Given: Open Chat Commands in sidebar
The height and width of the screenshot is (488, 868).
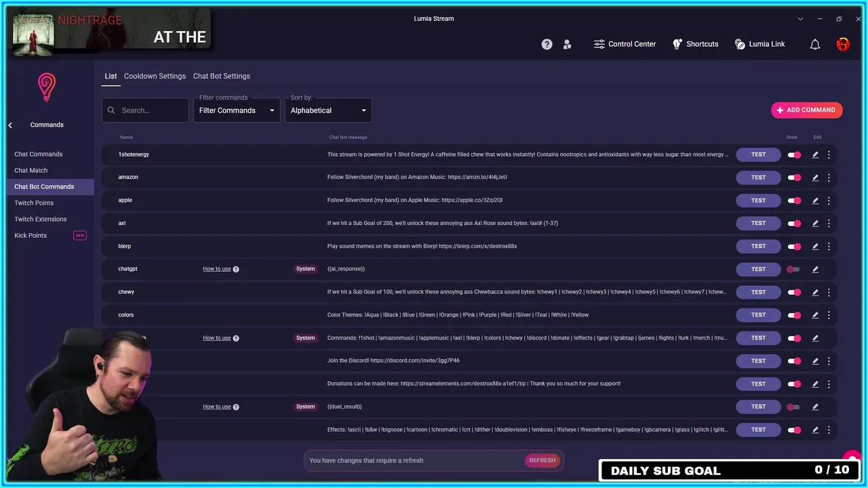Looking at the screenshot, I should click(x=39, y=154).
